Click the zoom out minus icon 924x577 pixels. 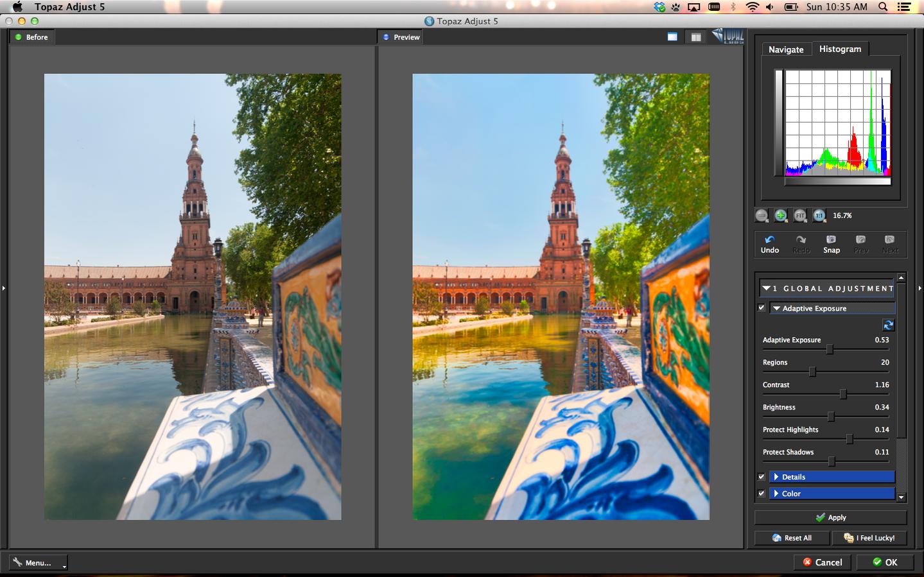pyautogui.click(x=762, y=216)
